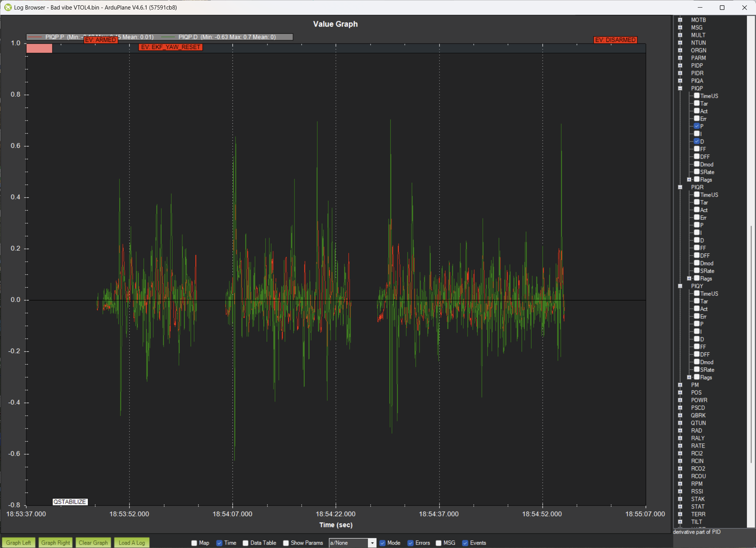Screen dimensions: 756x548
Task: Click the EV: ARMED event marker
Action: click(x=100, y=40)
